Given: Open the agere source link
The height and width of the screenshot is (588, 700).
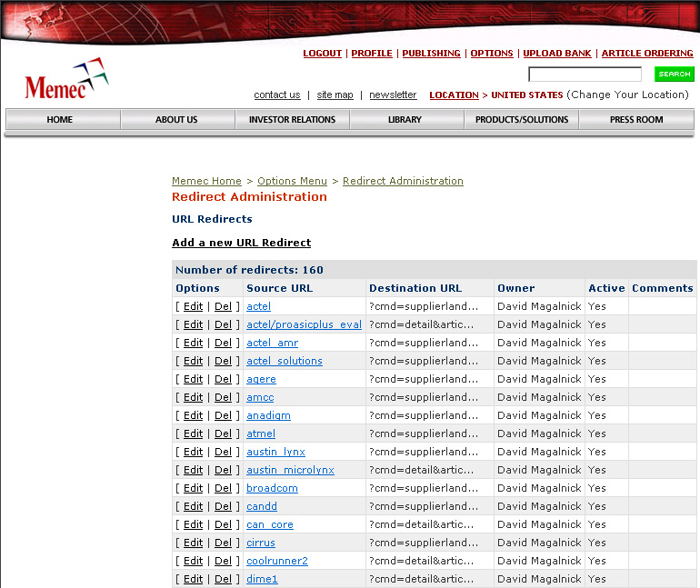Looking at the screenshot, I should pyautogui.click(x=261, y=379).
